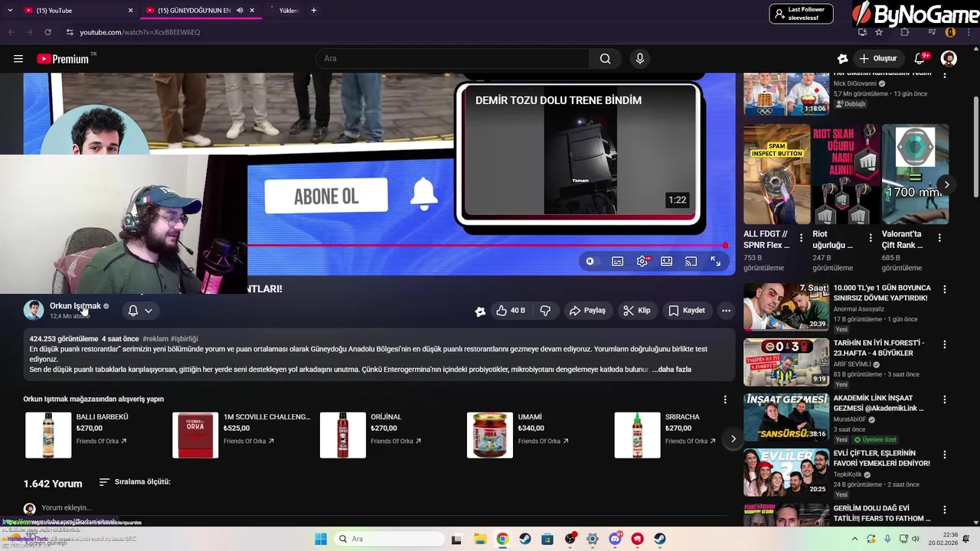980x551 pixels.
Task: Open Chrome media controls icon
Action: point(932,32)
